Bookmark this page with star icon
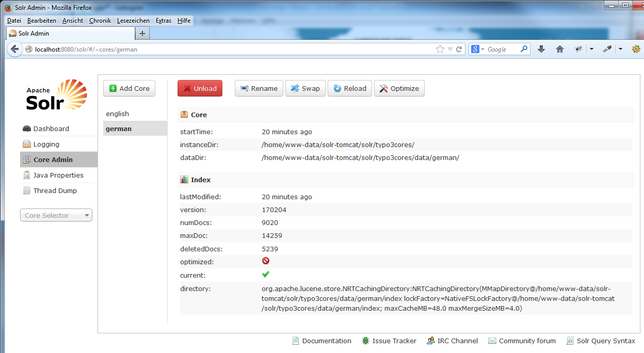 (x=440, y=49)
